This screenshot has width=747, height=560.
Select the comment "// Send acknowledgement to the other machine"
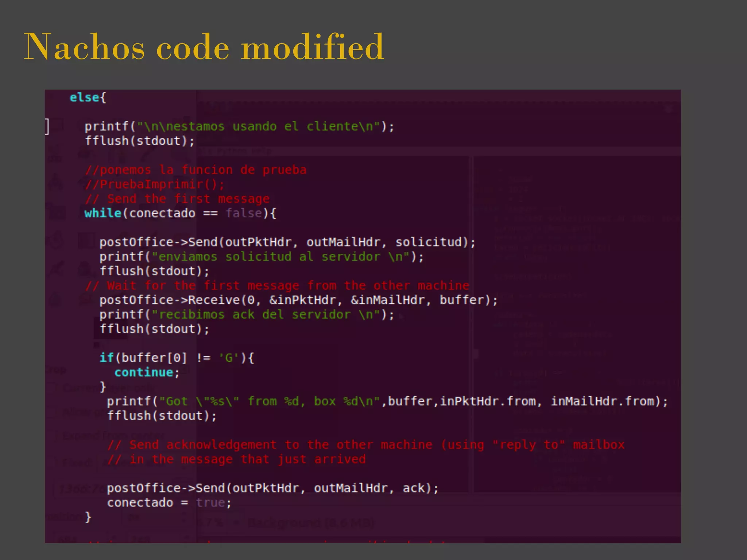366,445
